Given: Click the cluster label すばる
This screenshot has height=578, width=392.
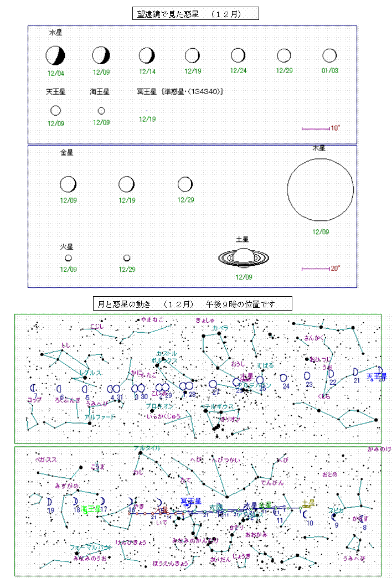Looking at the screenshot, I should pyautogui.click(x=266, y=365).
